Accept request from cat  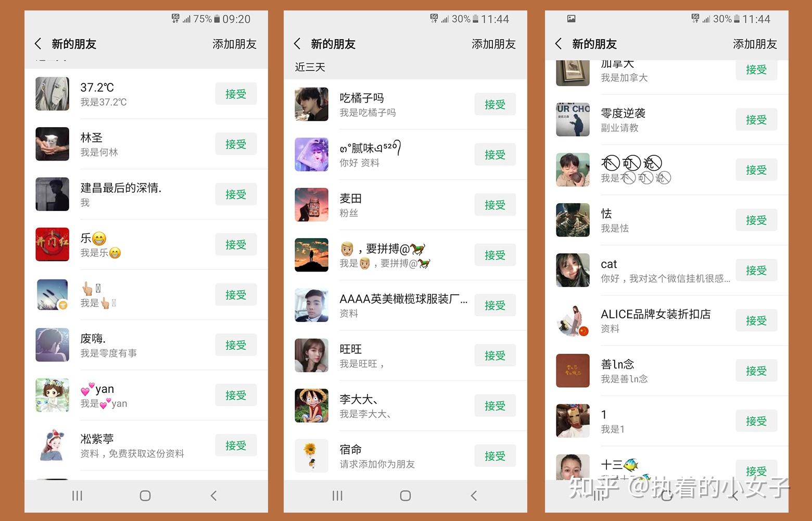[x=756, y=270]
